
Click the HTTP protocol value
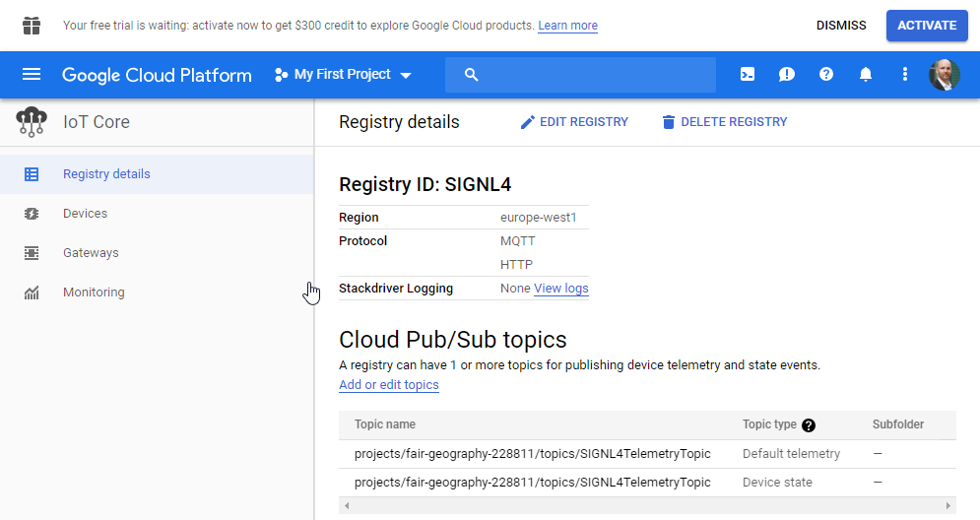pos(516,265)
